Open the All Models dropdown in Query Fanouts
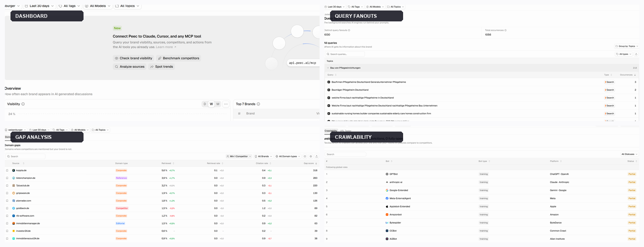 click(x=375, y=7)
